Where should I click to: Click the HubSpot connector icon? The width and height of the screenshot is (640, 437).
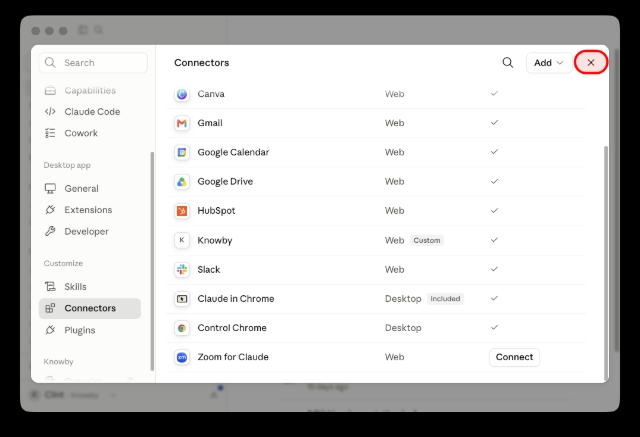[x=182, y=211]
